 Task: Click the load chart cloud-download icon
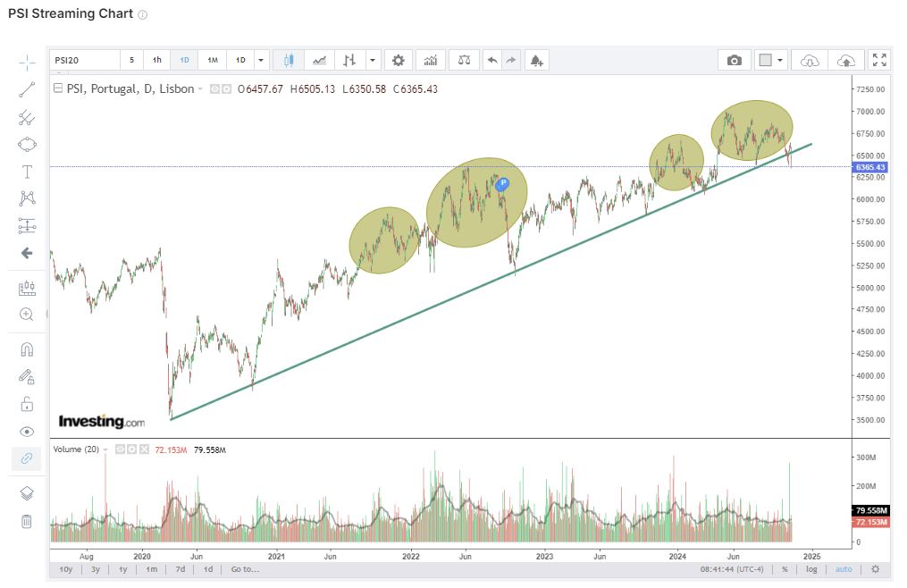(810, 60)
